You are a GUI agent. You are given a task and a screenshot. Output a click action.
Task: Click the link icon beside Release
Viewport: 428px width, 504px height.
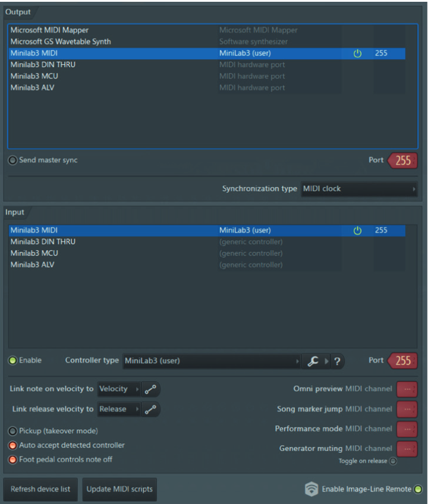click(150, 409)
